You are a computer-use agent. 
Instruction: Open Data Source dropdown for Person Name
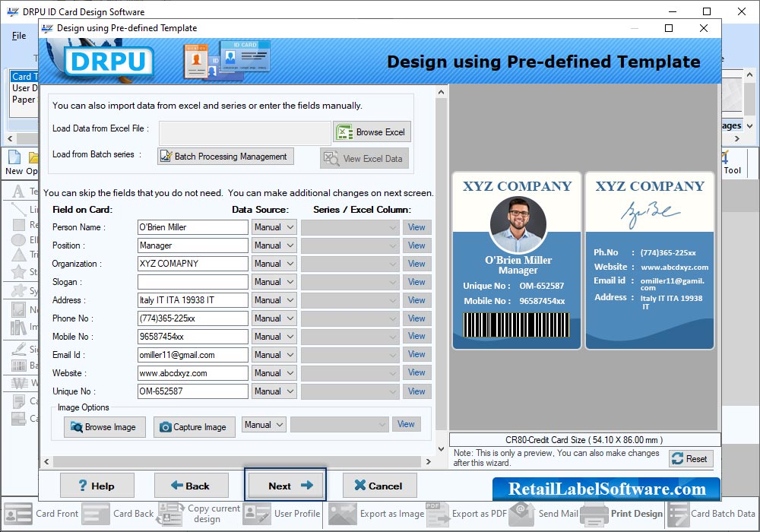pos(274,227)
